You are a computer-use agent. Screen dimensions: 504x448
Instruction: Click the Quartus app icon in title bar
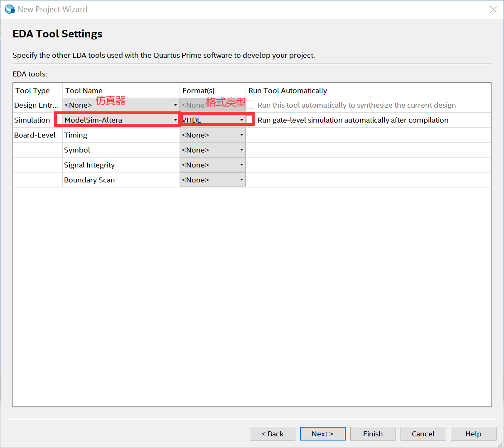click(x=10, y=9)
